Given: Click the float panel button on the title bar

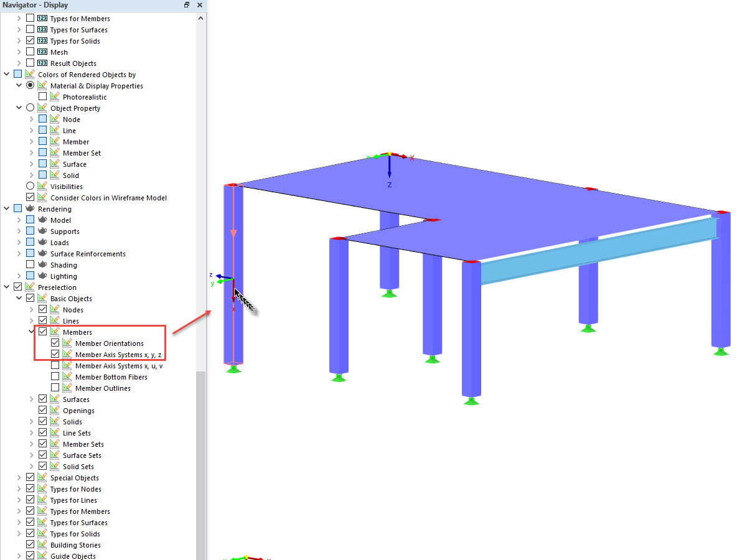Looking at the screenshot, I should coord(186,5).
